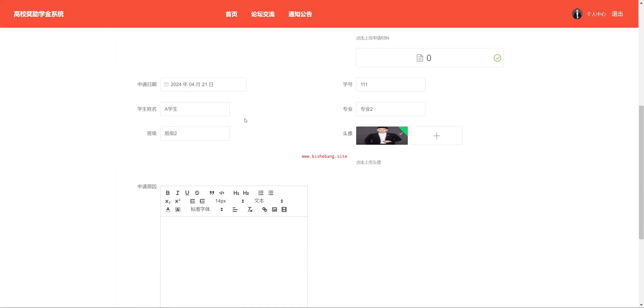This screenshot has width=644, height=308.
Task: Insert a blockquote in the editor
Action: click(212, 193)
